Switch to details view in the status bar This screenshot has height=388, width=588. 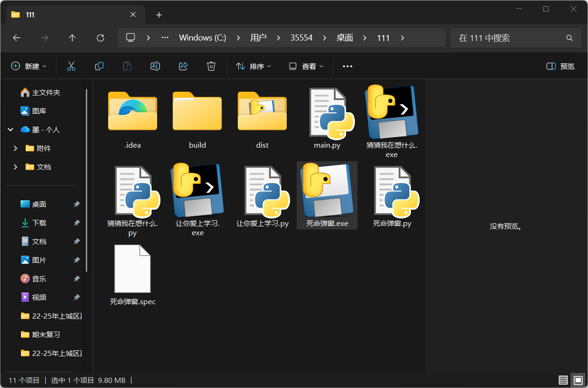tap(563, 380)
